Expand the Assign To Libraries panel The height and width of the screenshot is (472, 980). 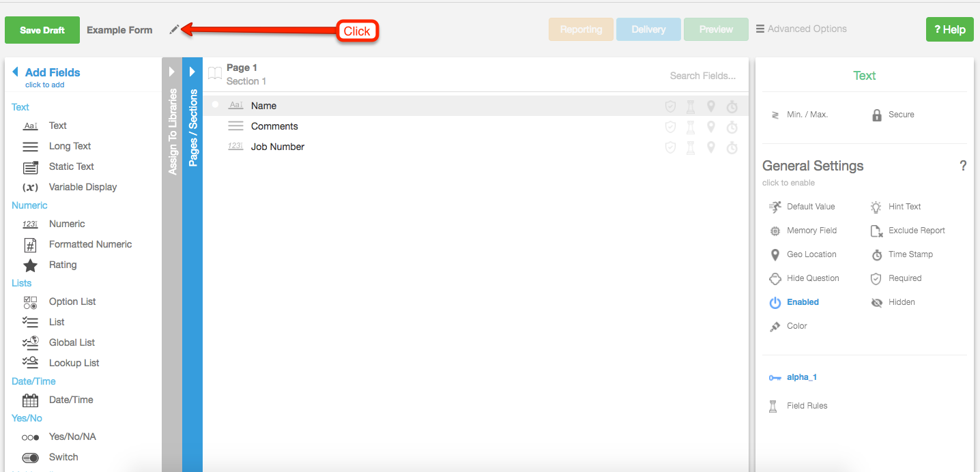[172, 72]
